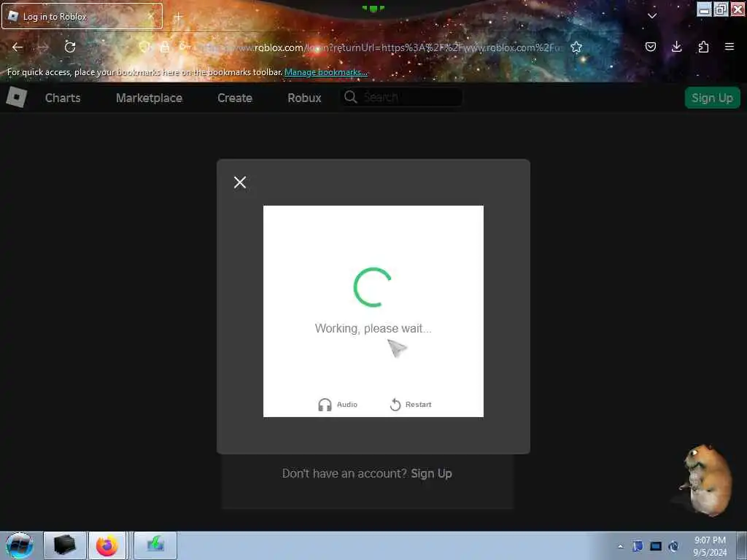Click the Roblox search field
The image size is (747, 560).
[x=403, y=97]
